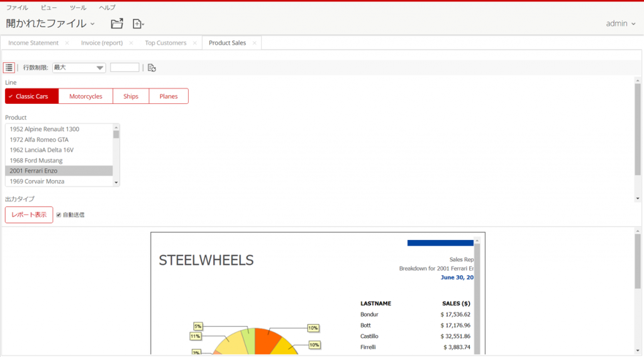
Task: Close the Product Sales tab
Action: pyautogui.click(x=254, y=43)
